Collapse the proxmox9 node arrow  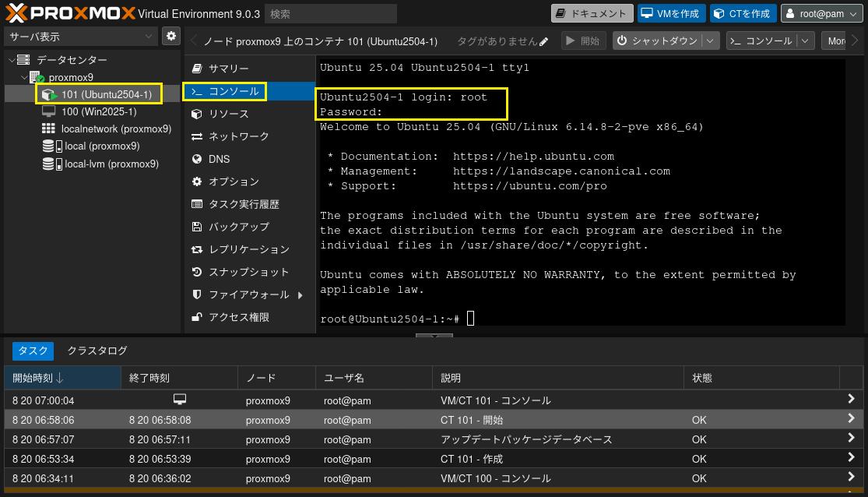click(24, 78)
